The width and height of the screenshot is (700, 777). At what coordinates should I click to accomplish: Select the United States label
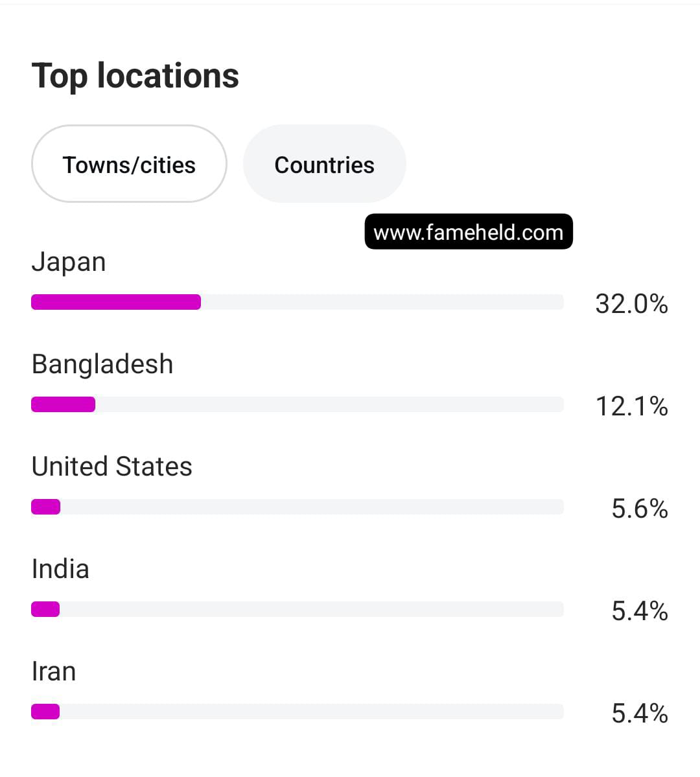[112, 467]
